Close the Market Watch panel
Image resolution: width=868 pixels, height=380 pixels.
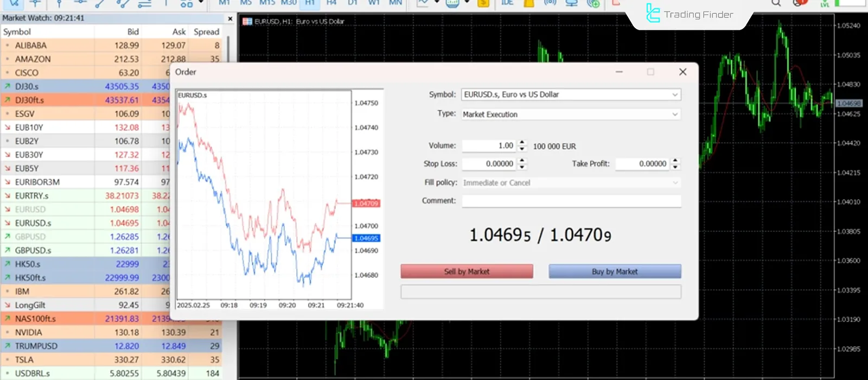(230, 18)
